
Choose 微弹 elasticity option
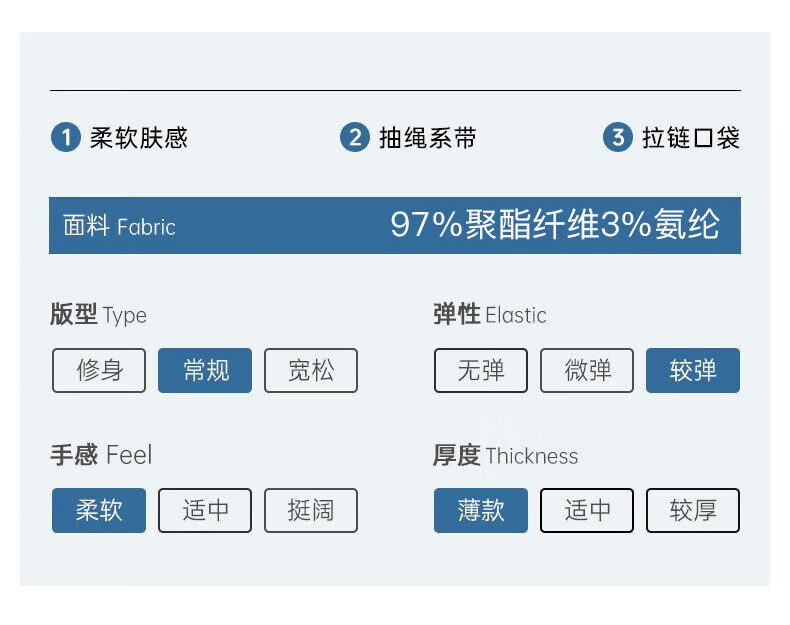[587, 370]
